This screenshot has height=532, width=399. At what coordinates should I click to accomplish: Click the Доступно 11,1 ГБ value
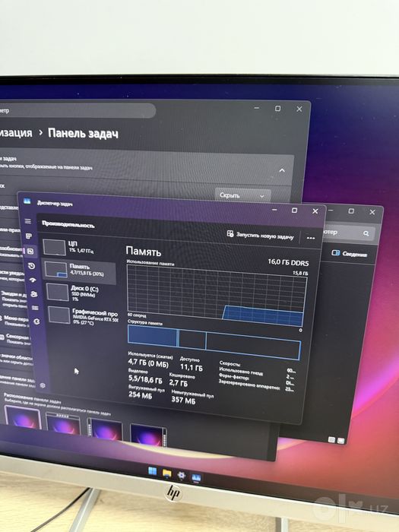click(x=192, y=367)
